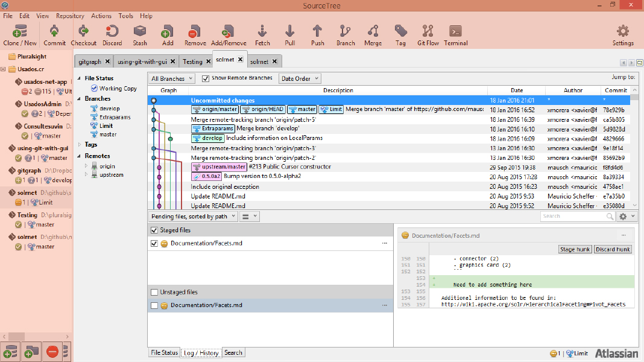Screen dimensions: 644x362
Task: Click add folder icon in bottom-left bar
Action: click(31, 352)
